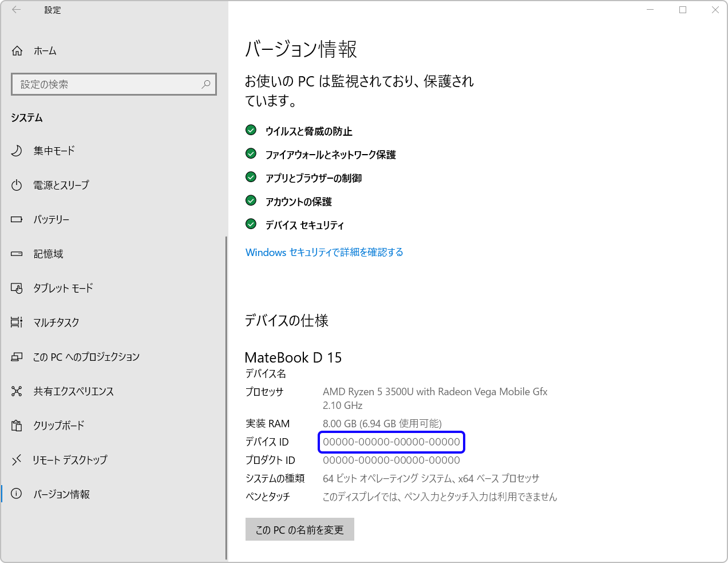Open 共有エクスペリエンス page
Image resolution: width=728 pixels, height=563 pixels.
point(73,391)
